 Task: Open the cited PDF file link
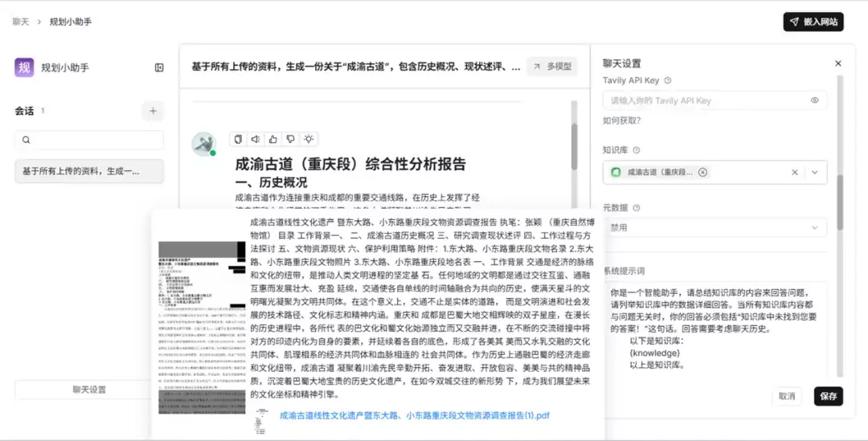(x=414, y=415)
